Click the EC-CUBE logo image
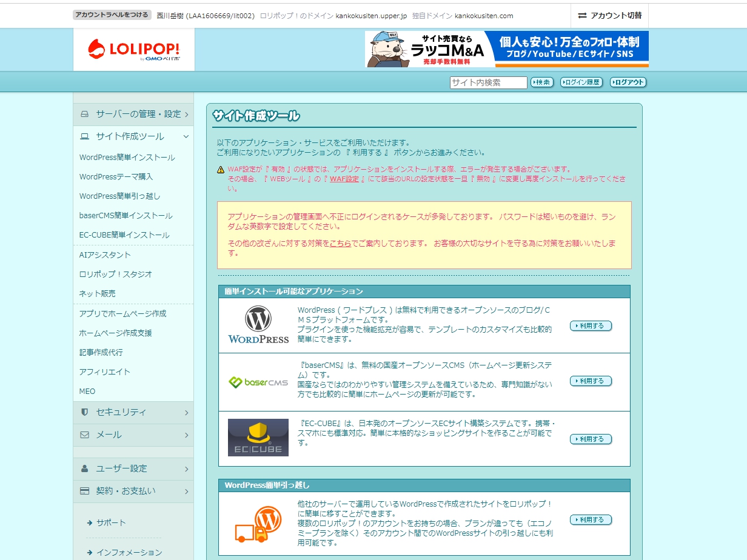The width and height of the screenshot is (747, 560). point(258,438)
